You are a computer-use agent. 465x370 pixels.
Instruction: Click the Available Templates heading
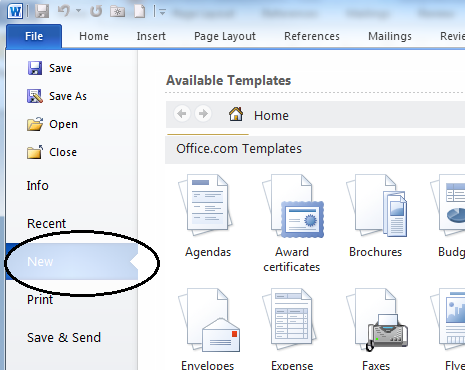point(229,81)
